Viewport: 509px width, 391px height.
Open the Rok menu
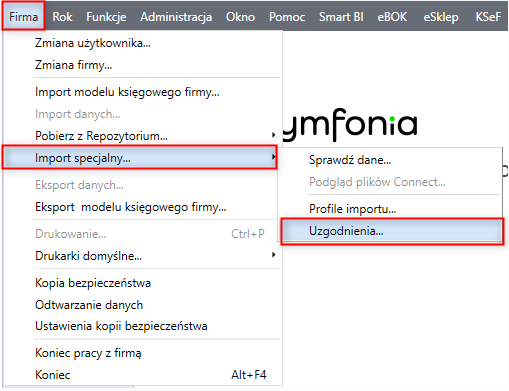[62, 17]
